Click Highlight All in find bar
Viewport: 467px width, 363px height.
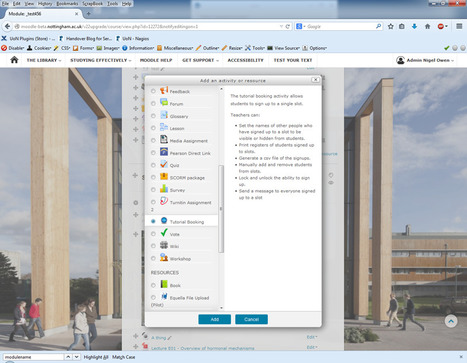pyautogui.click(x=96, y=357)
